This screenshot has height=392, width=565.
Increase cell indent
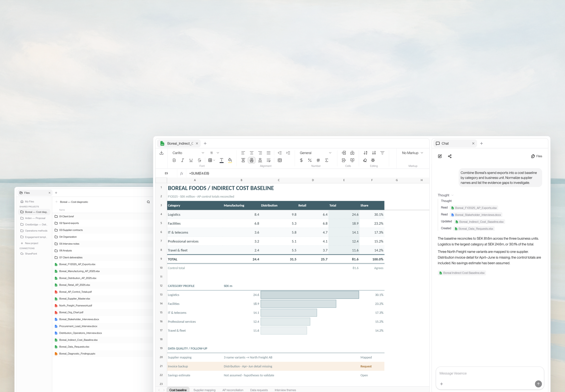tap(288, 153)
